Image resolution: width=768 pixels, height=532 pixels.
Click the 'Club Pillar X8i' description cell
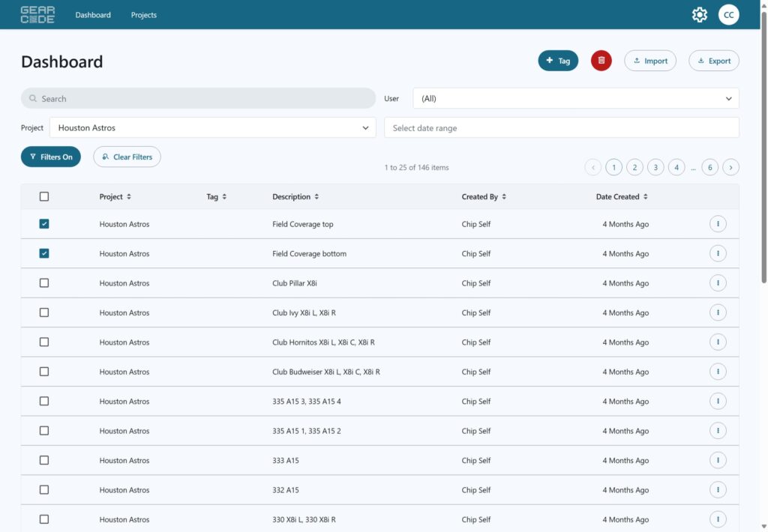coord(294,283)
